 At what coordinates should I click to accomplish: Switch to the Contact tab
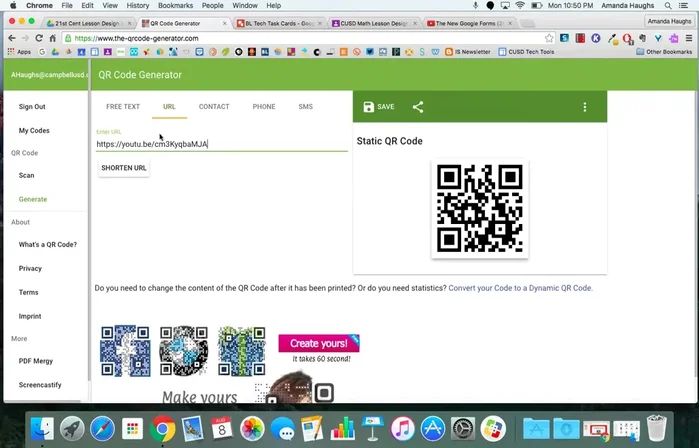coord(214,106)
